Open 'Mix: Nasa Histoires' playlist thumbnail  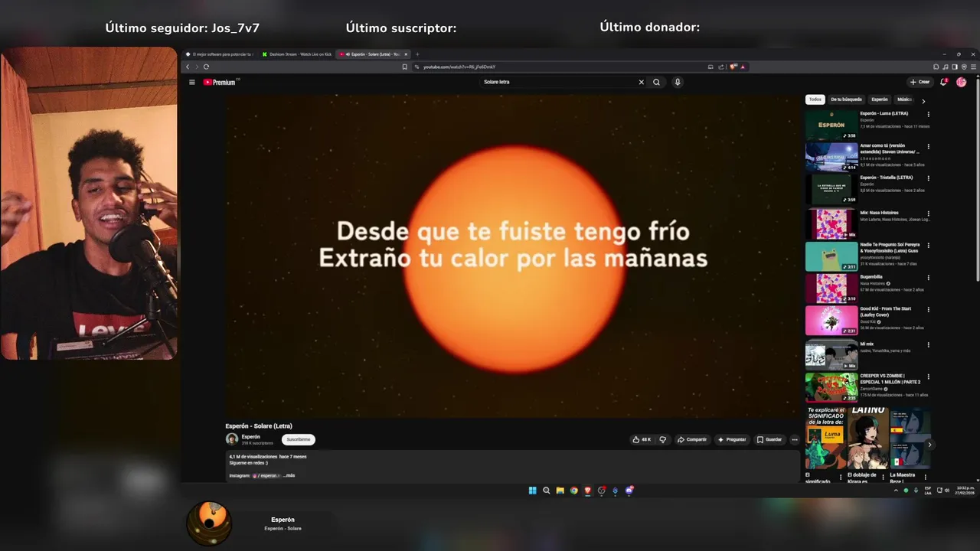pyautogui.click(x=831, y=224)
